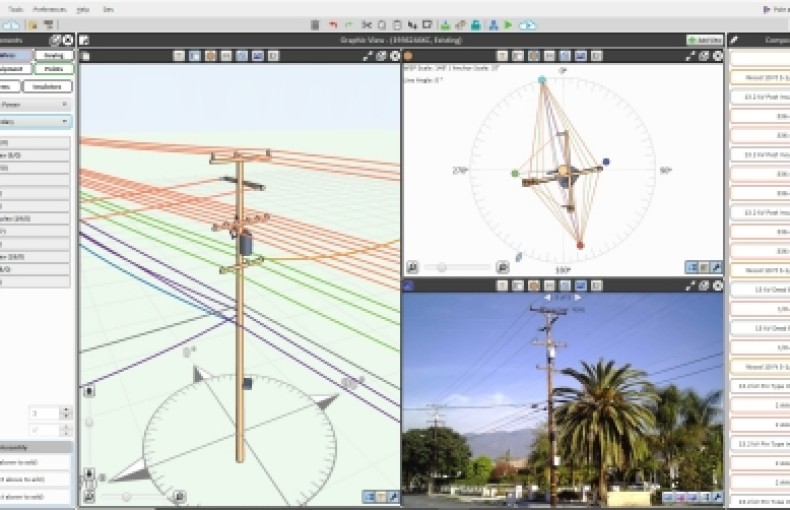Click the green play run icon

click(508, 24)
